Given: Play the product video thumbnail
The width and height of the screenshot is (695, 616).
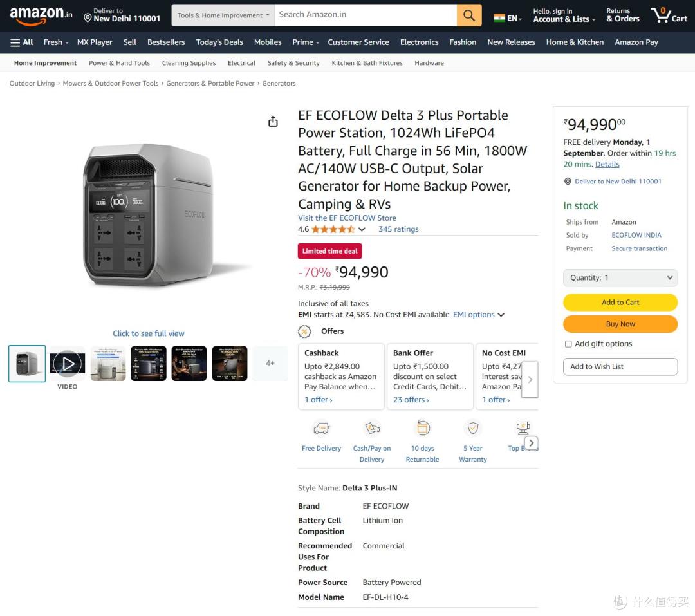Looking at the screenshot, I should (68, 363).
